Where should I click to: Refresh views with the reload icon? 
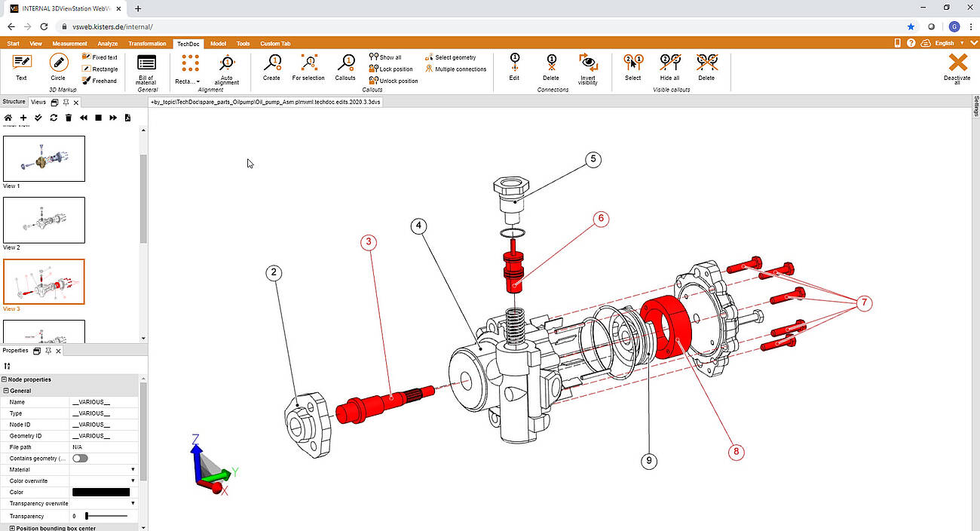point(54,118)
